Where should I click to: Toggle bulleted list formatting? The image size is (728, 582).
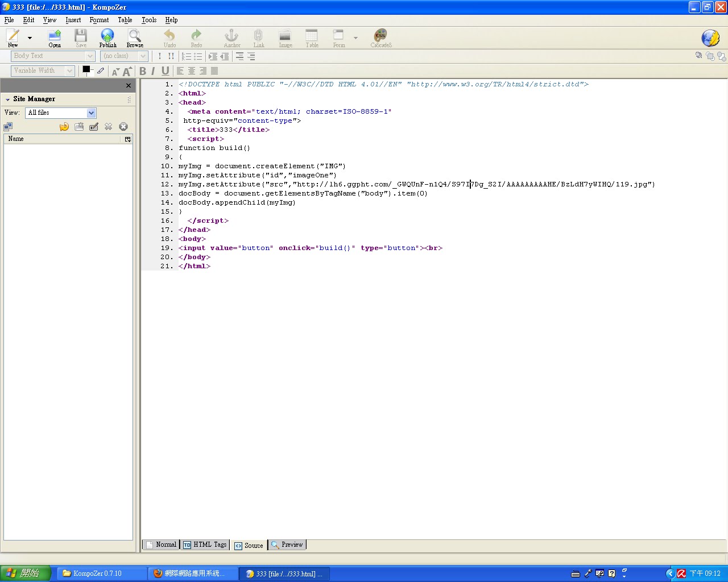coord(197,56)
